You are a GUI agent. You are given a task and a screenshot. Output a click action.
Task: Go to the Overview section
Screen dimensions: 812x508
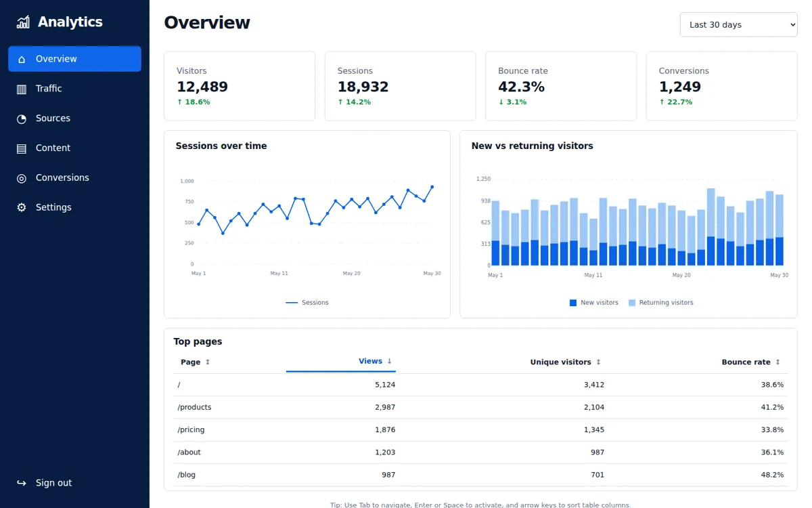[74, 59]
